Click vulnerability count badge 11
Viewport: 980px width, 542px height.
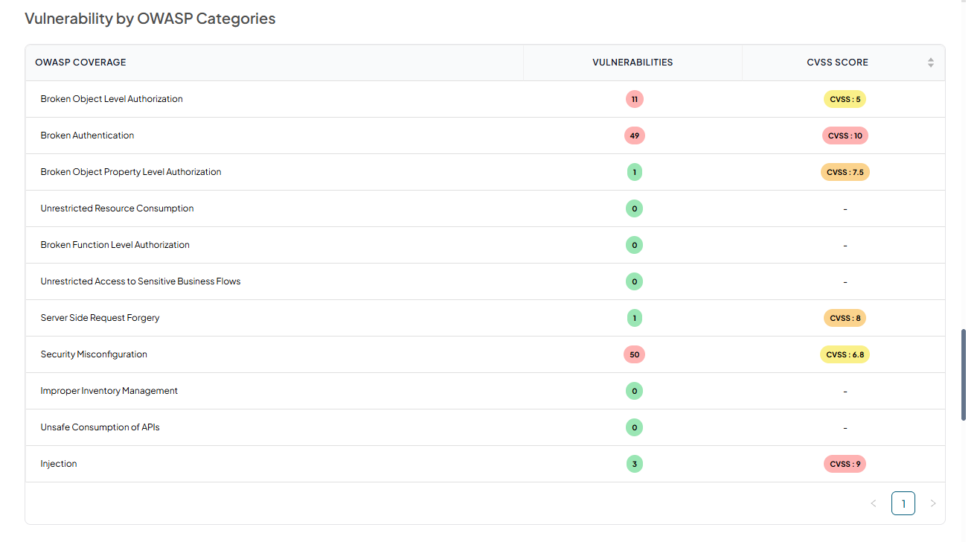point(634,99)
